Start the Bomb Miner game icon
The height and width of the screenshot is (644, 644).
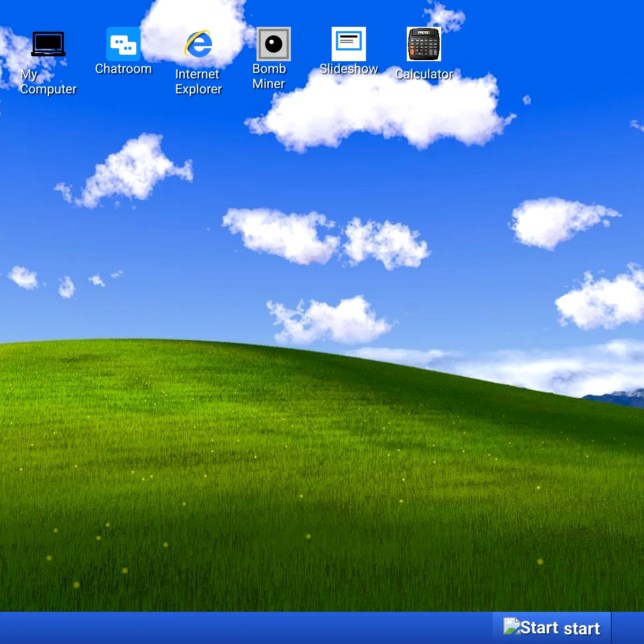274,44
